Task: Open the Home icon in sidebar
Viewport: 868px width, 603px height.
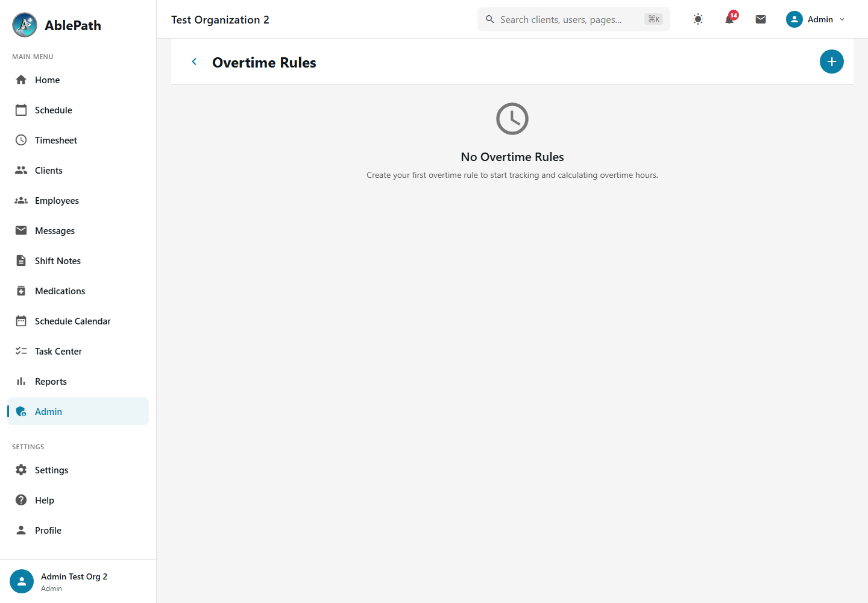Action: [x=21, y=80]
